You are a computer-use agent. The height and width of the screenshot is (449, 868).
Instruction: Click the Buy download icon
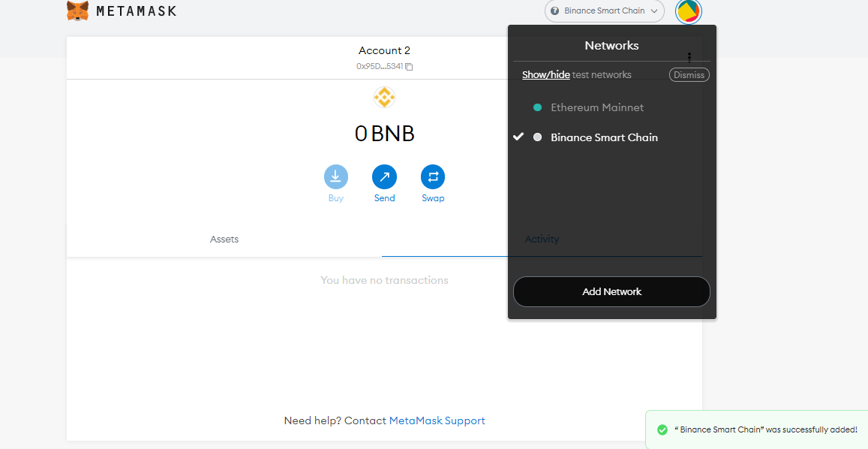336,177
